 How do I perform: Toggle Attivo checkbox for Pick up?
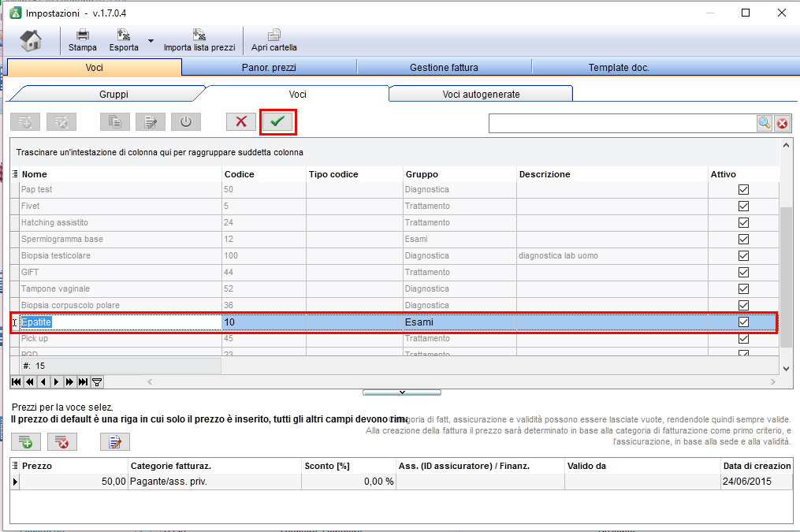pyautogui.click(x=743, y=339)
